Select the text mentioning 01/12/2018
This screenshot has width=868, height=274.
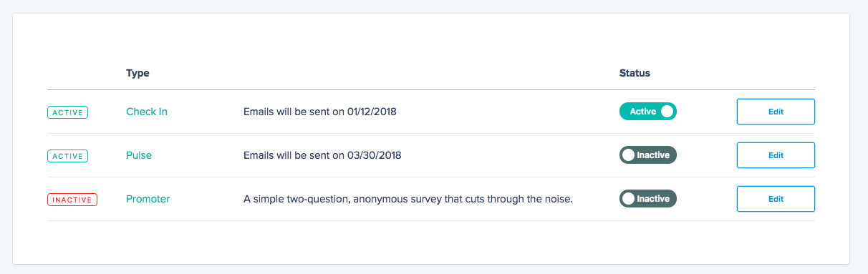[x=320, y=112]
